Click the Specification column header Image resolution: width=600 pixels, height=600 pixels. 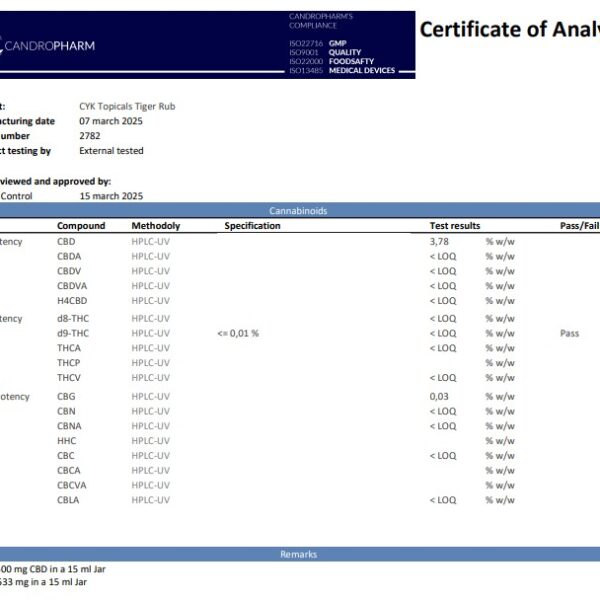252,226
